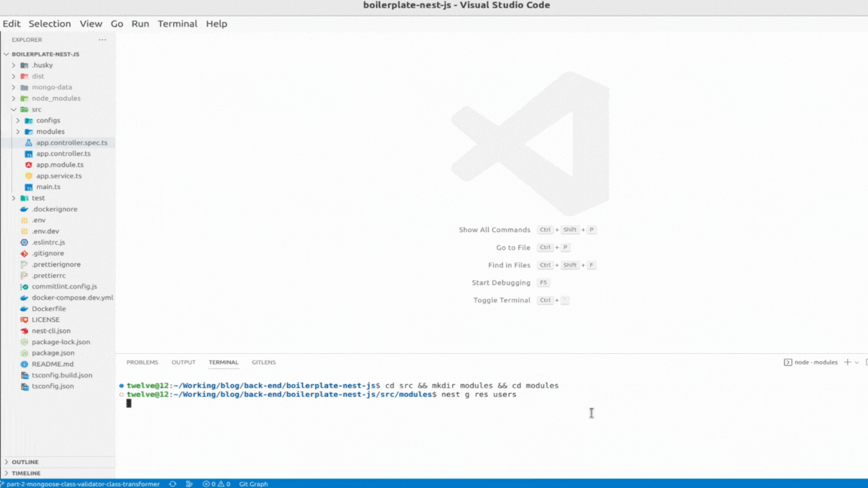Screen dimensions: 868x488
Task: Click the Git Graph icon in status bar
Action: tap(253, 484)
